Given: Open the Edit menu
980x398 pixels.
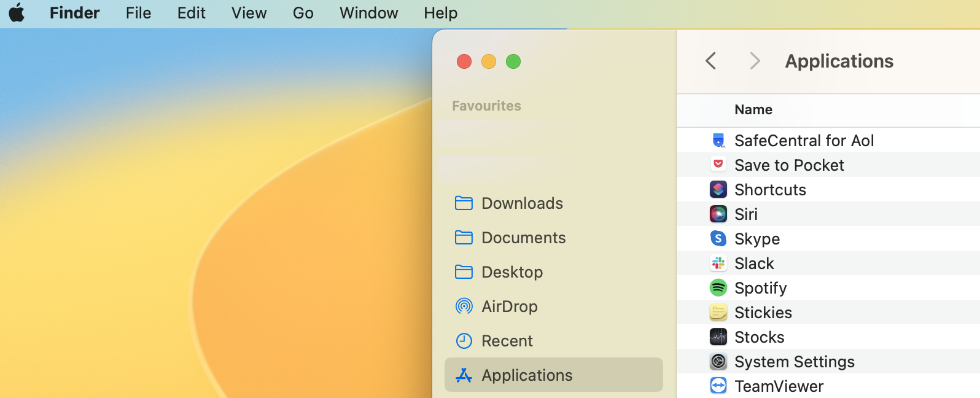Looking at the screenshot, I should pyautogui.click(x=191, y=13).
